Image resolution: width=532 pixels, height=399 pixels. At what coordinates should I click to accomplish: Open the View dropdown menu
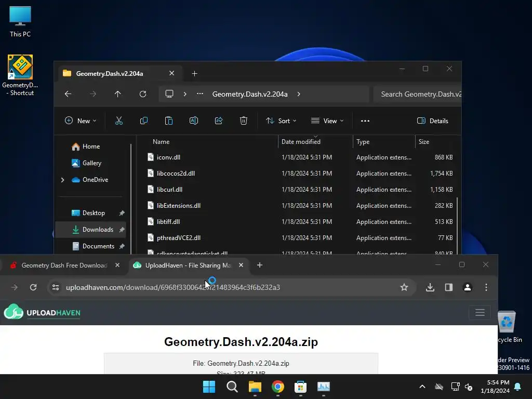pyautogui.click(x=327, y=121)
